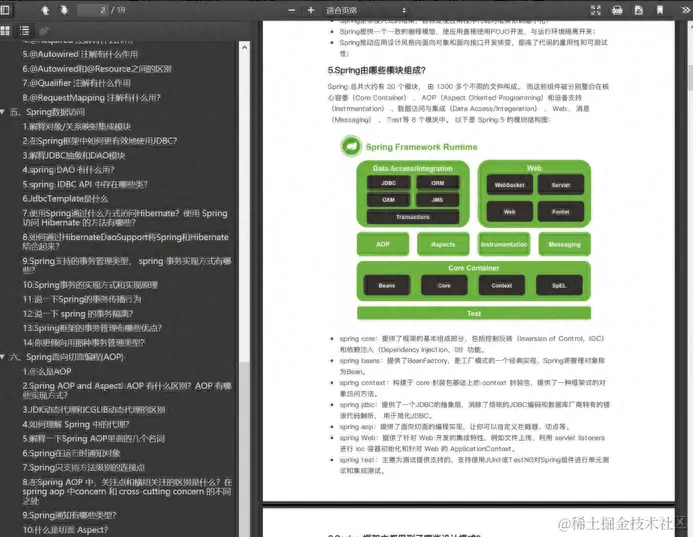Show attachments in the sidebar
Screen dimensions: 693x537
(x=44, y=30)
